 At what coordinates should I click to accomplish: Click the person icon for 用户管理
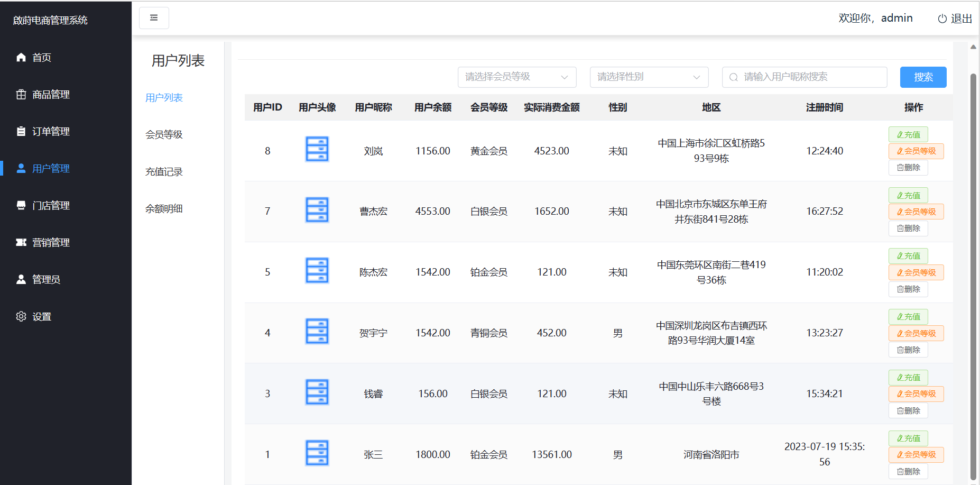(x=21, y=168)
